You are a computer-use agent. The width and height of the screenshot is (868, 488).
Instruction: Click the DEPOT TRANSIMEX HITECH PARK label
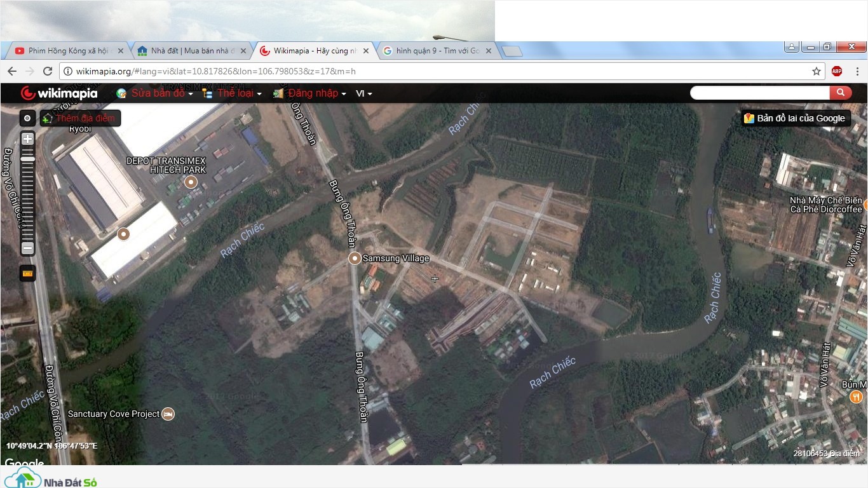pos(166,165)
